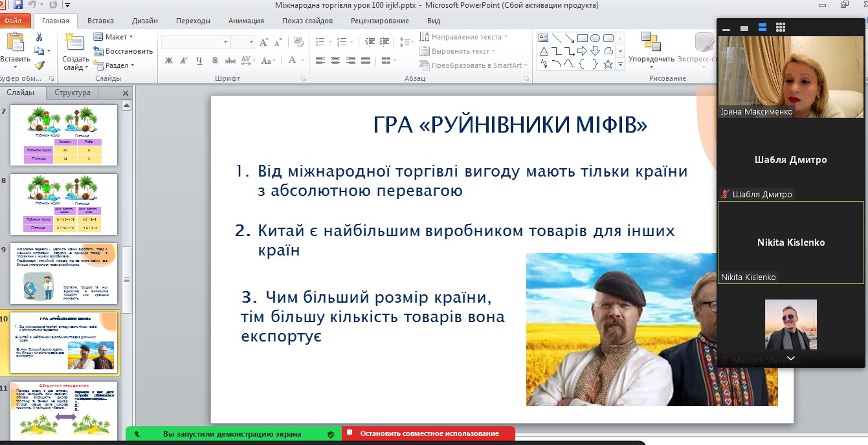Click the Упорядочить arrange icon

coord(651,43)
